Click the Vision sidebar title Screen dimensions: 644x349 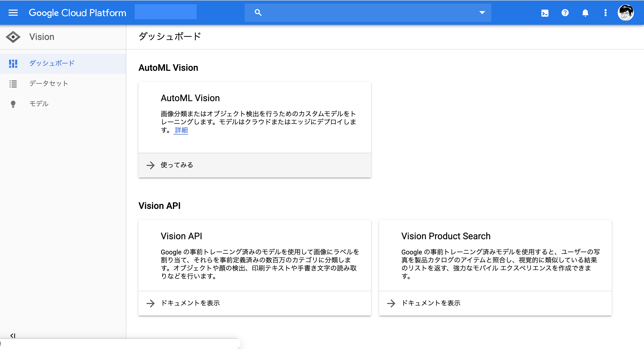pyautogui.click(x=42, y=37)
